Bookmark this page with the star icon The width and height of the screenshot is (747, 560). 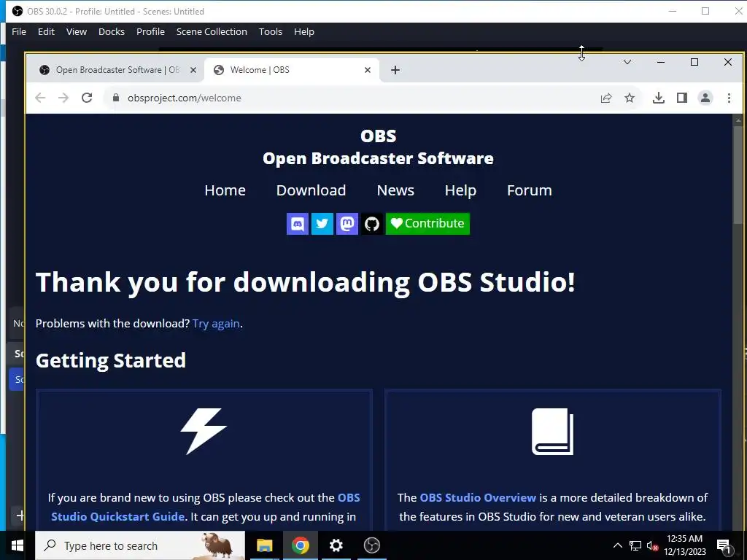tap(630, 98)
